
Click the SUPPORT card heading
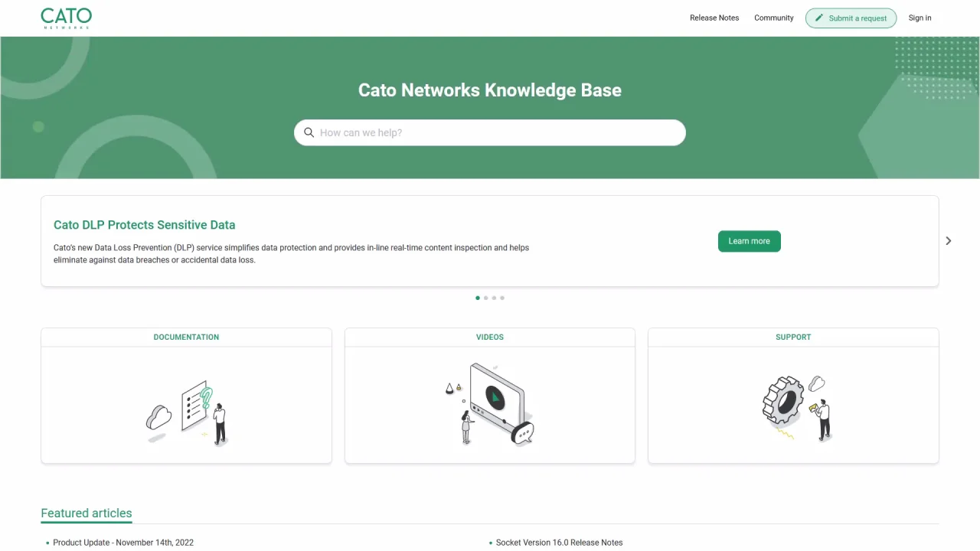tap(793, 337)
